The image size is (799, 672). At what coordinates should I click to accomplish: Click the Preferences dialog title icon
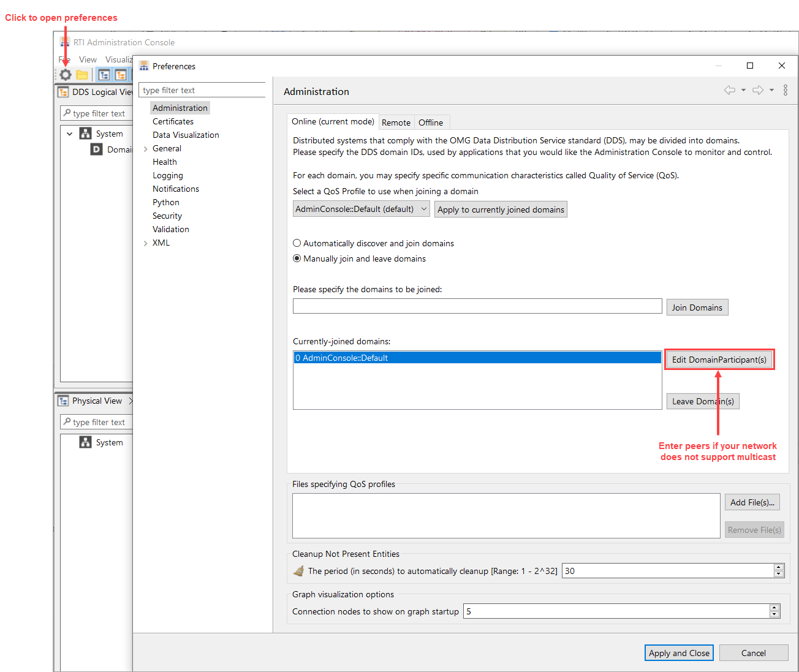coord(144,66)
